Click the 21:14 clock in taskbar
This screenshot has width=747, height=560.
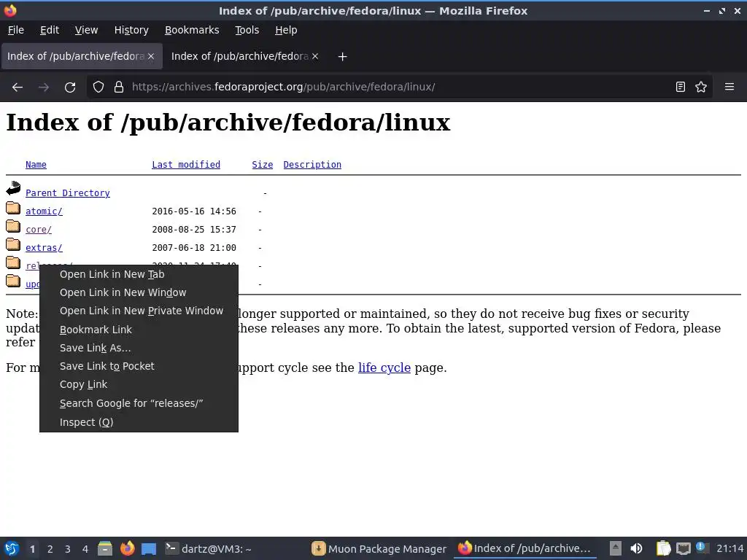pyautogui.click(x=729, y=548)
